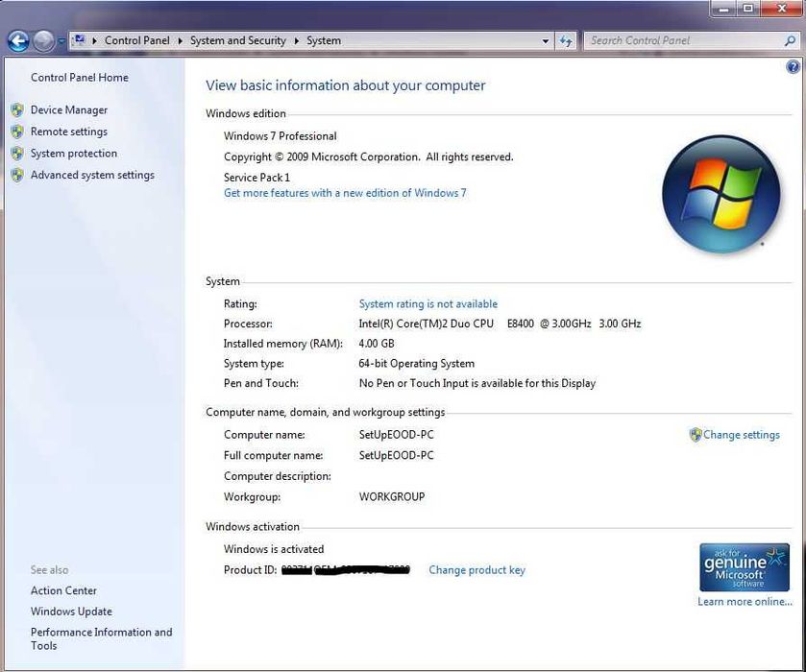The image size is (806, 672).
Task: Expand arrow after Control Panel breadcrumb
Action: [x=180, y=40]
